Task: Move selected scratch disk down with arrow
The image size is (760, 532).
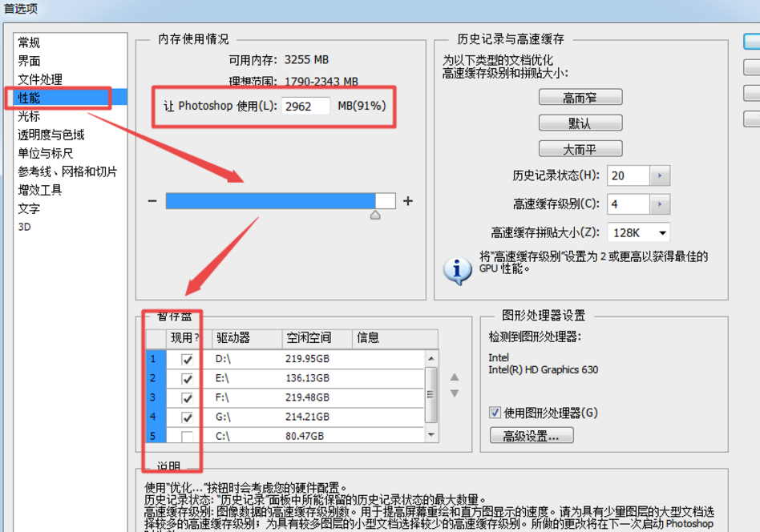Action: (455, 393)
